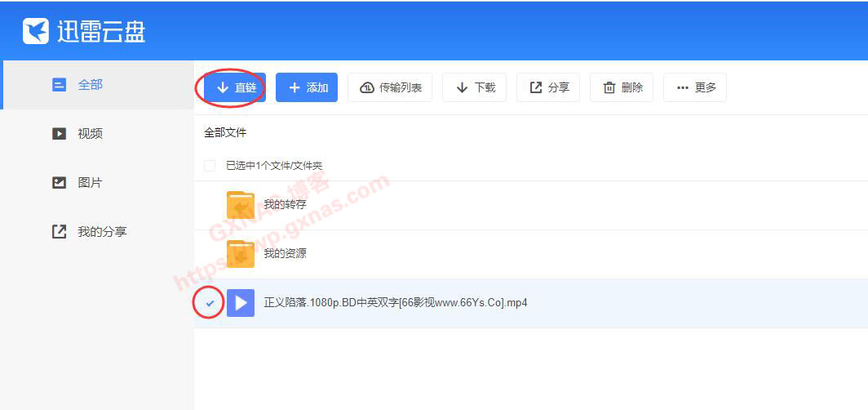Click the 视频 video icon in sidebar

pos(59,134)
